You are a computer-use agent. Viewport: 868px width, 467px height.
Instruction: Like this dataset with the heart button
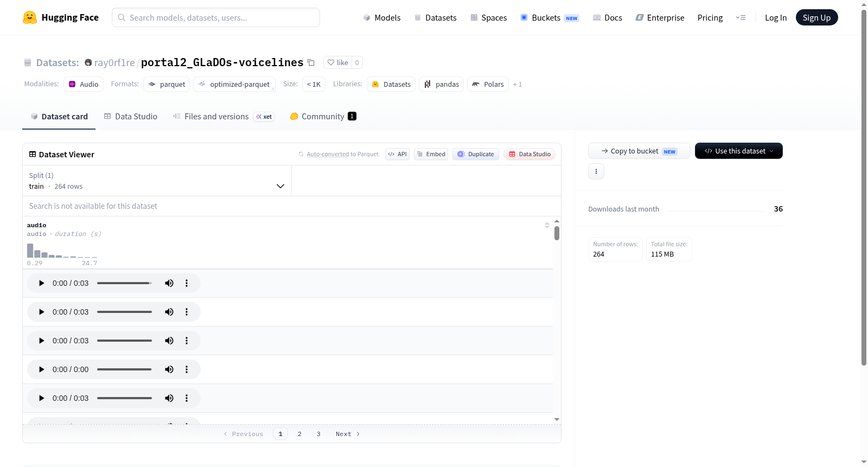pos(337,62)
